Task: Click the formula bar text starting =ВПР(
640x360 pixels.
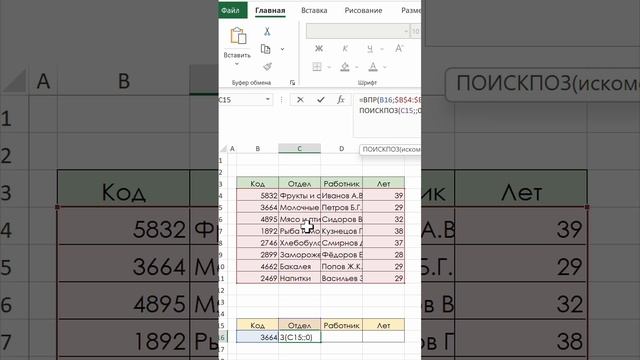Action: pyautogui.click(x=389, y=100)
